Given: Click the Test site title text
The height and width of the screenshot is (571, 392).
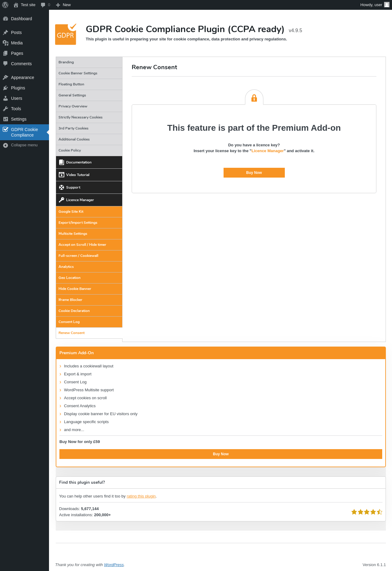Looking at the screenshot, I should (x=28, y=5).
